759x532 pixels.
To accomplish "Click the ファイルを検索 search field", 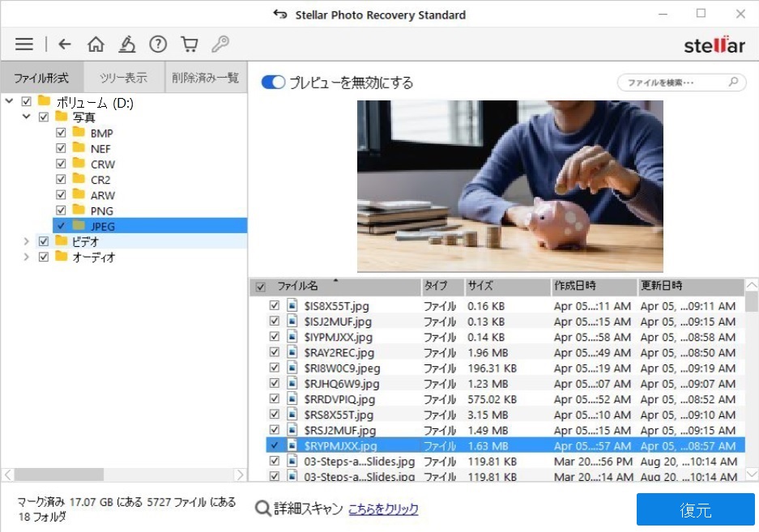I will [681, 83].
